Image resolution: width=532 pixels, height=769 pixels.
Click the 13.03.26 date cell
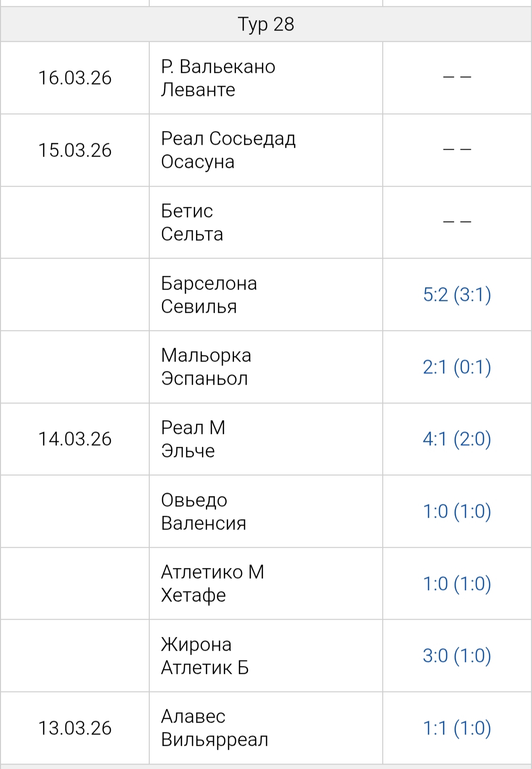[x=75, y=728]
